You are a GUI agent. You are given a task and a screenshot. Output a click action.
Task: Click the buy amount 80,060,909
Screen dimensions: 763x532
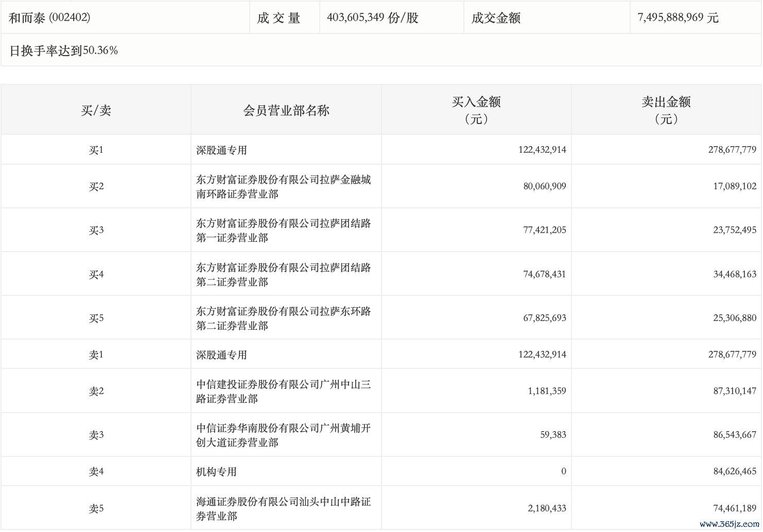(545, 186)
